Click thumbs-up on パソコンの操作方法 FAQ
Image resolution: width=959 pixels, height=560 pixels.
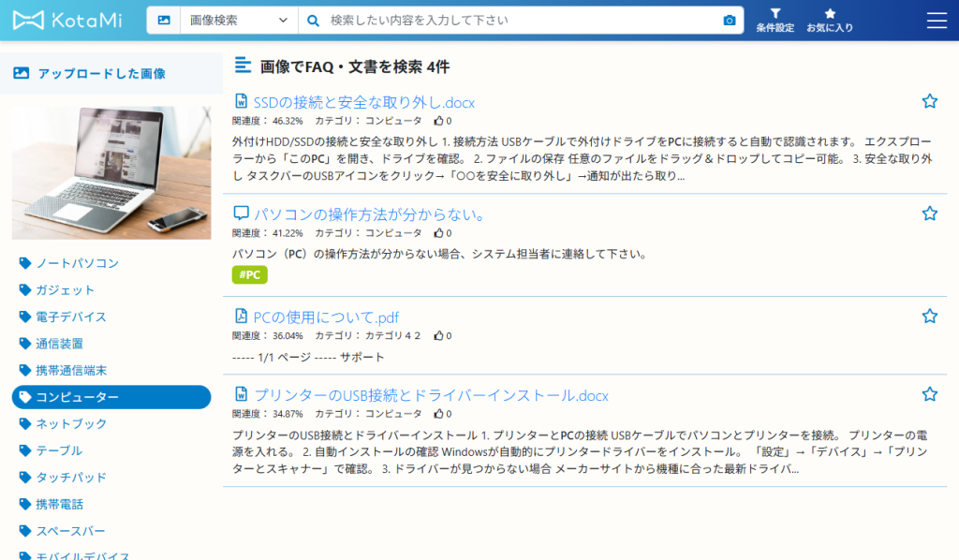tap(438, 233)
